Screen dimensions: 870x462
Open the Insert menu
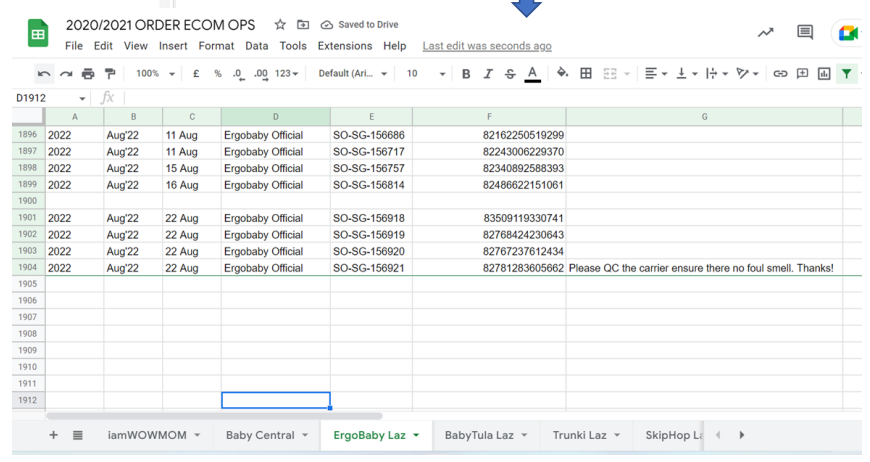(173, 46)
